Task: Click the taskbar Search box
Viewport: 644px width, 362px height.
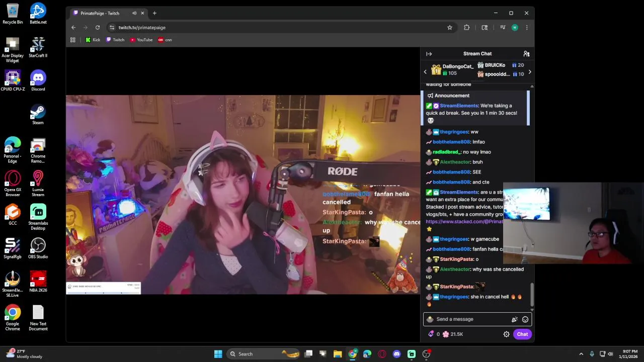Action: coord(263,354)
